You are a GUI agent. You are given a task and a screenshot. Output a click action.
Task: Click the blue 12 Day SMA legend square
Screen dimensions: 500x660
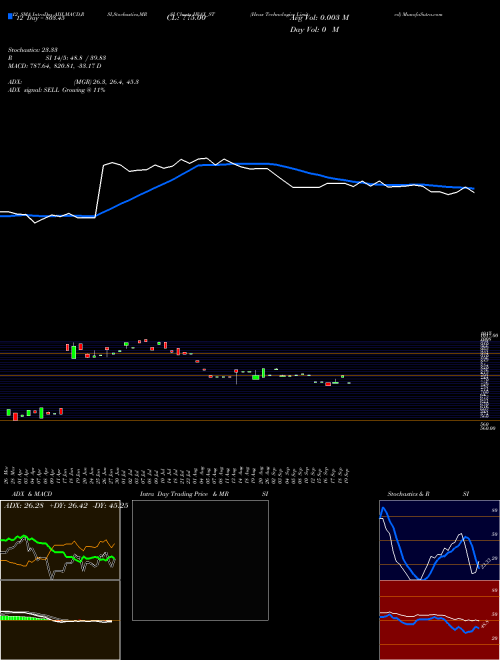(x=10, y=17)
